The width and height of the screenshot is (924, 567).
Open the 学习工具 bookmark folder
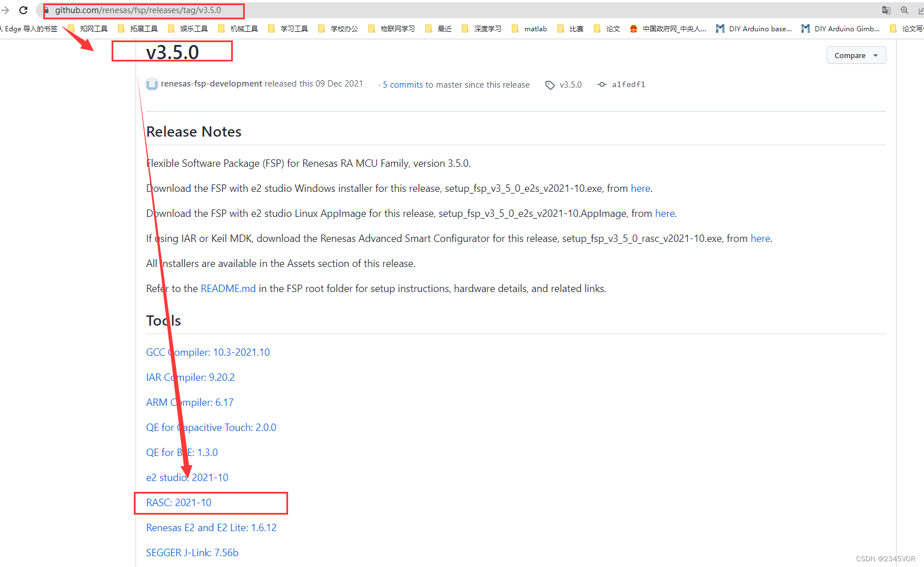288,29
